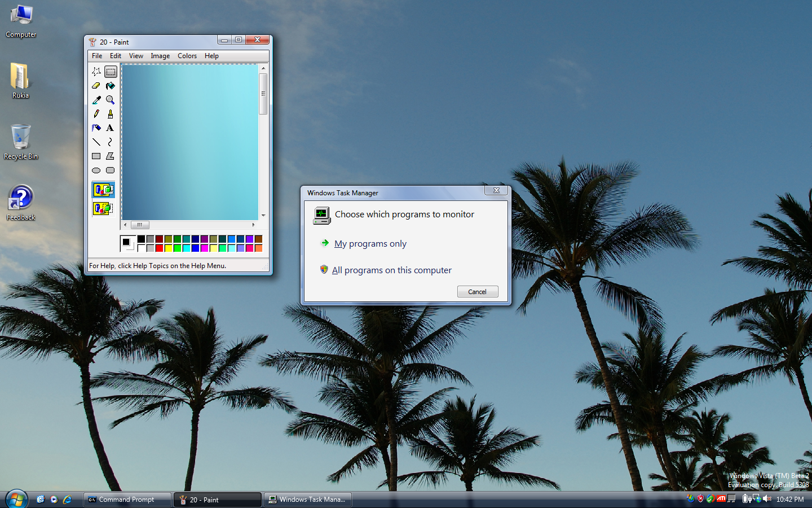Choose the Airbrush spray can tool
Viewport: 812px width, 508px height.
pyautogui.click(x=96, y=128)
